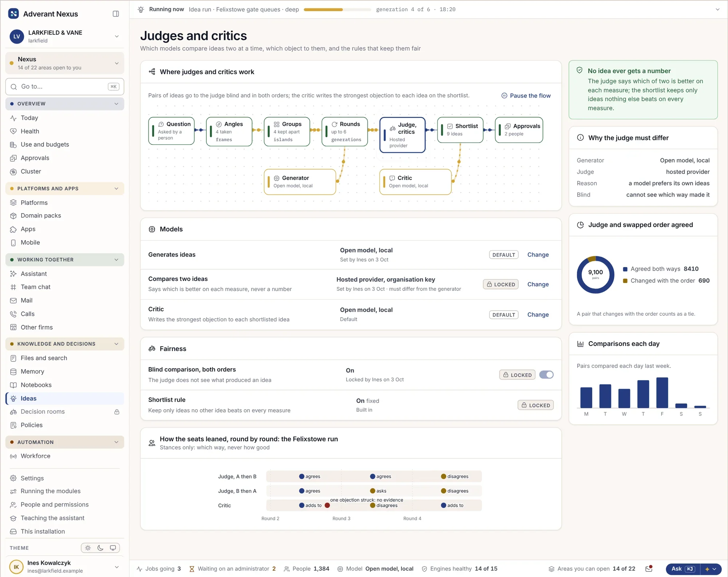Open the Today activity page
This screenshot has height=577, width=728.
65,118
